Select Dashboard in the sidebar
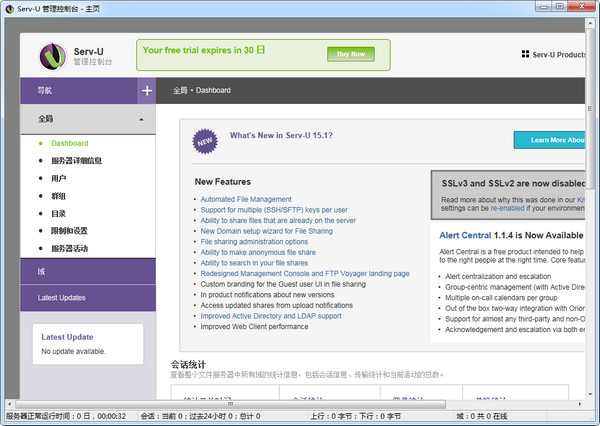The width and height of the screenshot is (600, 426). coord(70,143)
